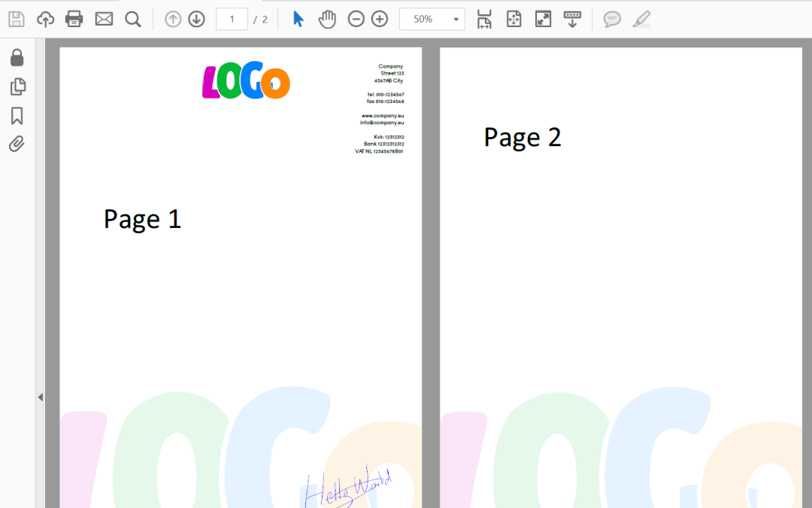The width and height of the screenshot is (812, 508).
Task: Fit page to window width
Action: click(484, 19)
